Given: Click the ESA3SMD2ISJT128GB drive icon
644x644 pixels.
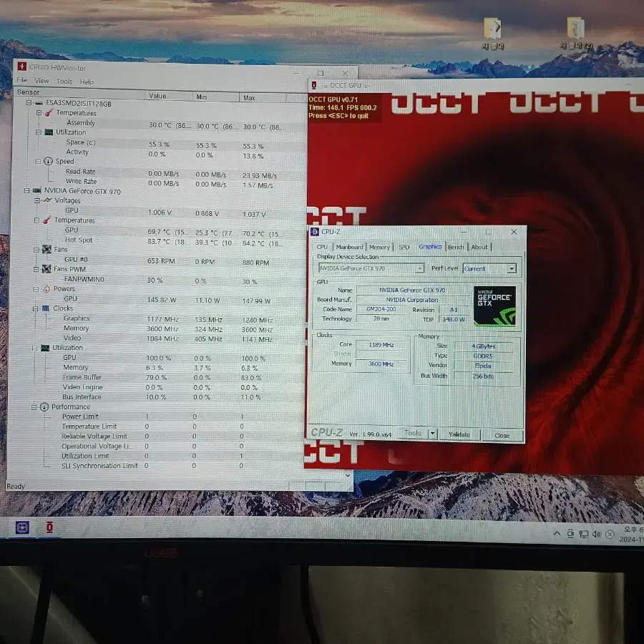Looking at the screenshot, I should (x=39, y=102).
